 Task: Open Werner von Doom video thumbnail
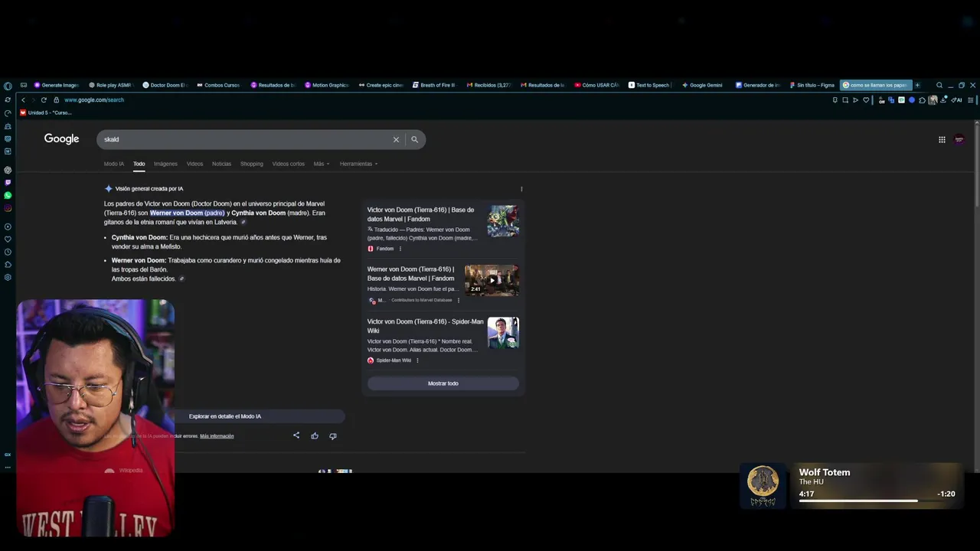[492, 280]
